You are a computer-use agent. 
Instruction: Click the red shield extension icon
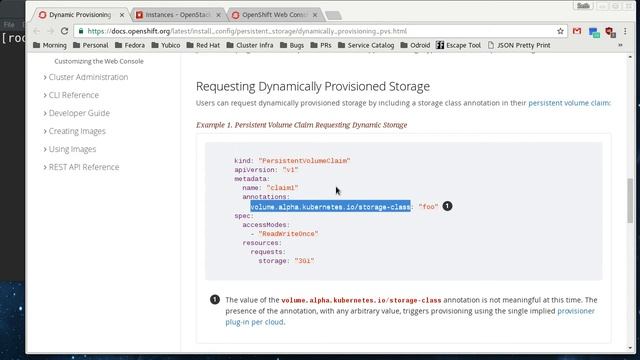(x=610, y=32)
